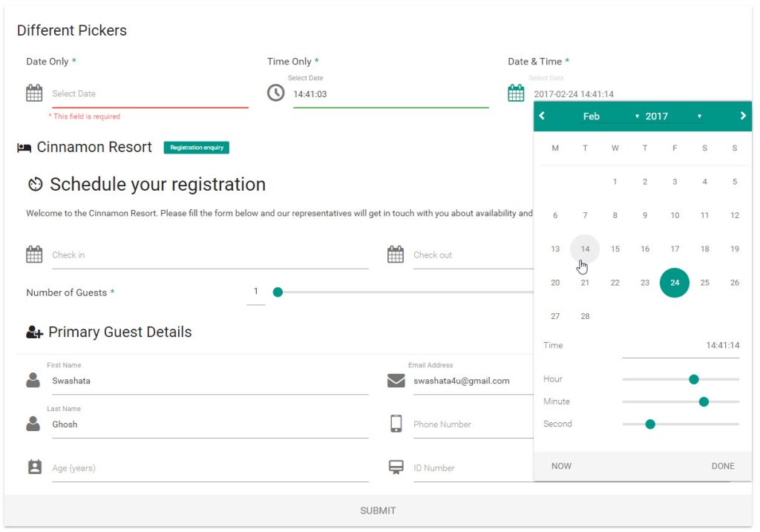Advance to next month in calendar
This screenshot has height=532, width=760.
[x=743, y=116]
